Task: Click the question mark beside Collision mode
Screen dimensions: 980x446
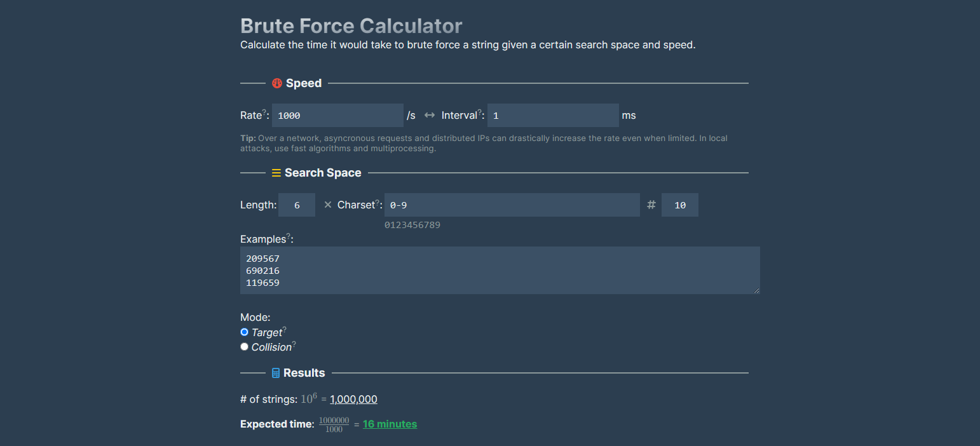Action: pyautogui.click(x=293, y=342)
